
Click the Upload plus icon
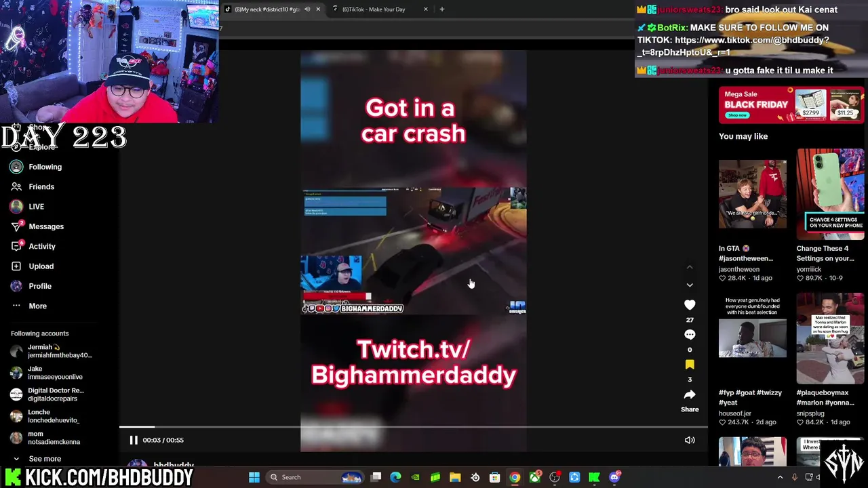(16, 266)
